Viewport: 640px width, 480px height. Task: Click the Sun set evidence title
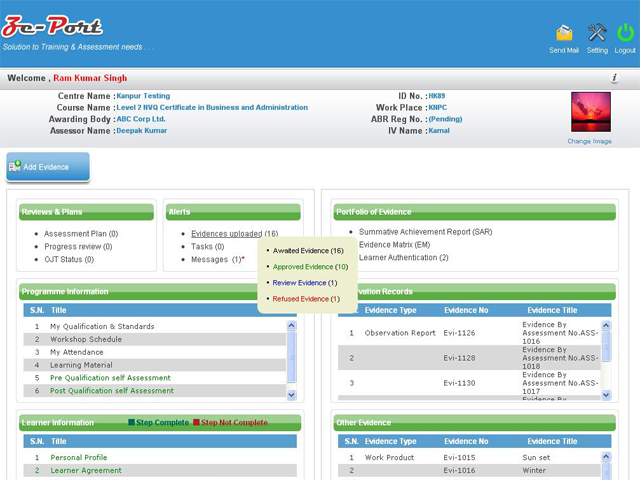[x=536, y=458]
